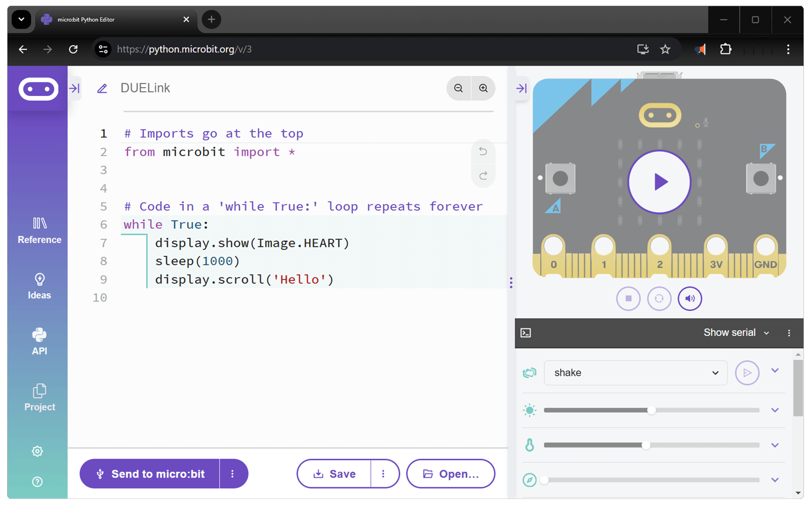Open the Ideas tab
Screen dimensions: 812x507
(x=39, y=286)
